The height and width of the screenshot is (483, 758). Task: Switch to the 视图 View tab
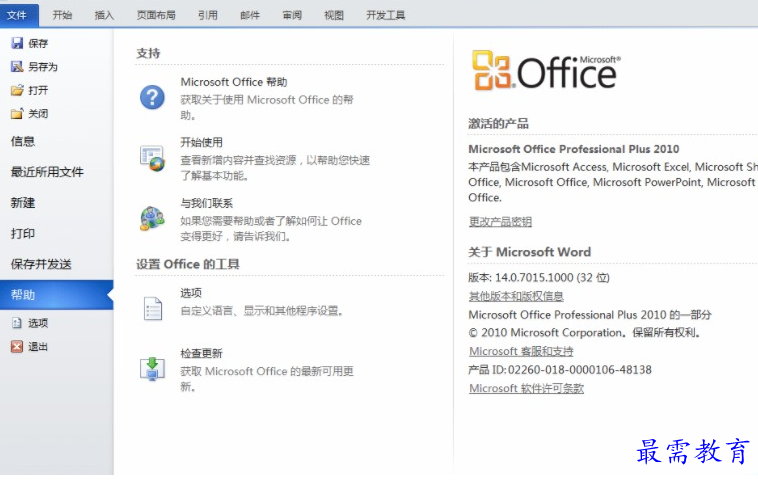334,15
